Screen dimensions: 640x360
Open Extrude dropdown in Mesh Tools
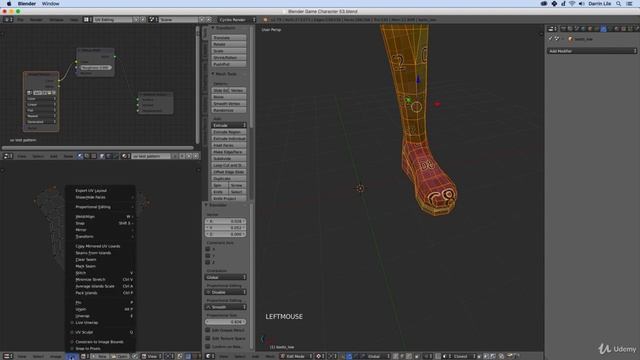click(x=229, y=125)
